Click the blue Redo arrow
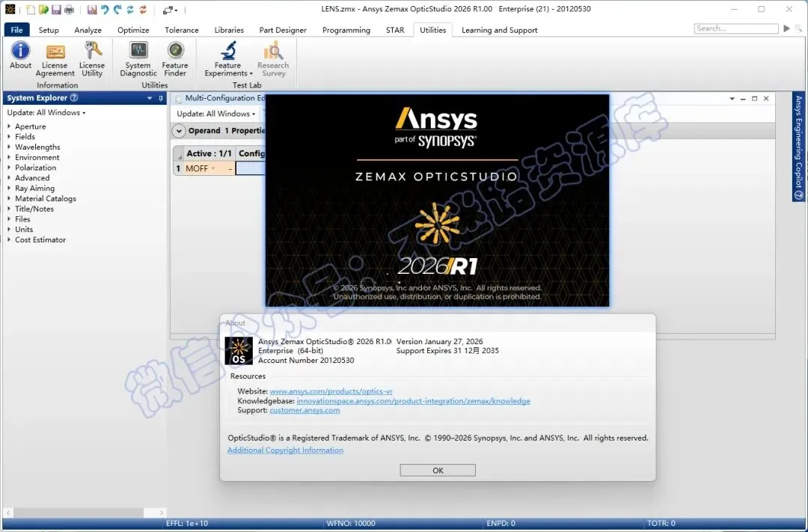The image size is (808, 532). [x=117, y=9]
